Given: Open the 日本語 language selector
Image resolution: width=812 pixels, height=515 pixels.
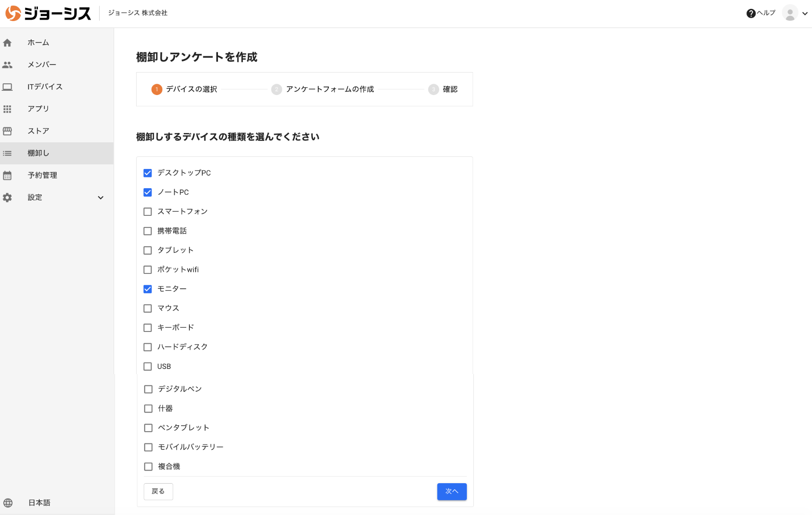Looking at the screenshot, I should point(39,503).
